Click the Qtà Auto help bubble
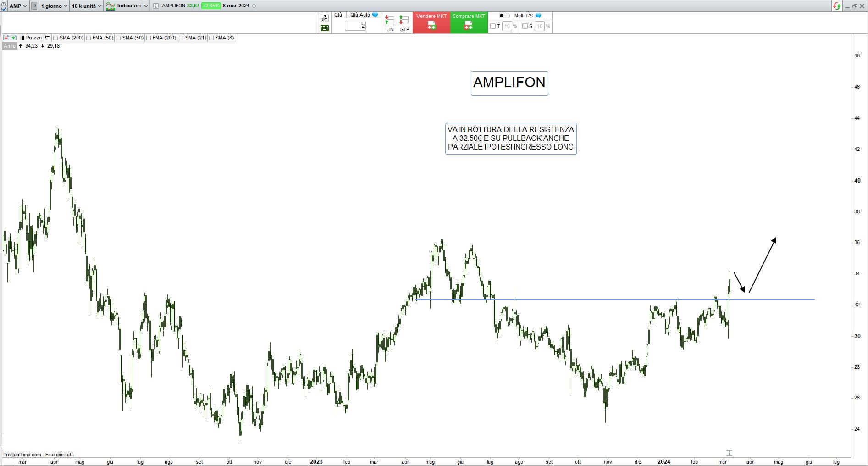 pyautogui.click(x=375, y=15)
